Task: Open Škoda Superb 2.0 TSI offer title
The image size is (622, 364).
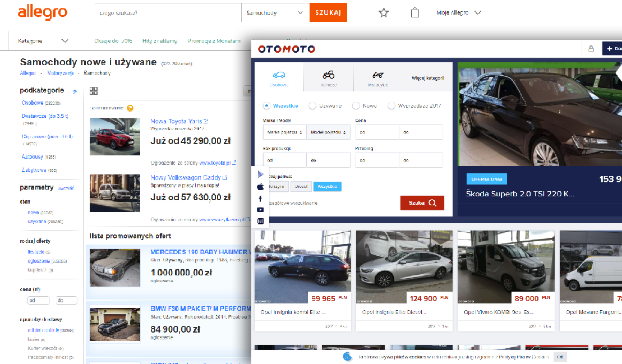Action: 520,194
